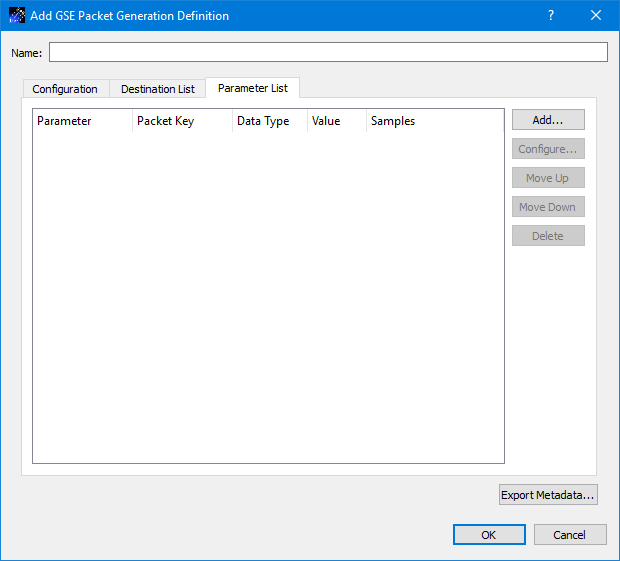Image resolution: width=620 pixels, height=561 pixels.
Task: Click the Export Metadata... button
Action: pyautogui.click(x=548, y=495)
